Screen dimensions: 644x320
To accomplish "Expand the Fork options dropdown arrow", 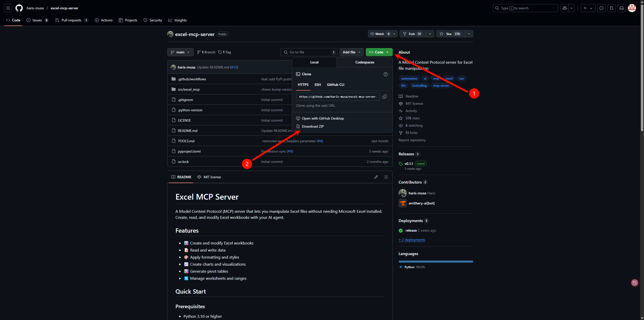I will pyautogui.click(x=430, y=34).
